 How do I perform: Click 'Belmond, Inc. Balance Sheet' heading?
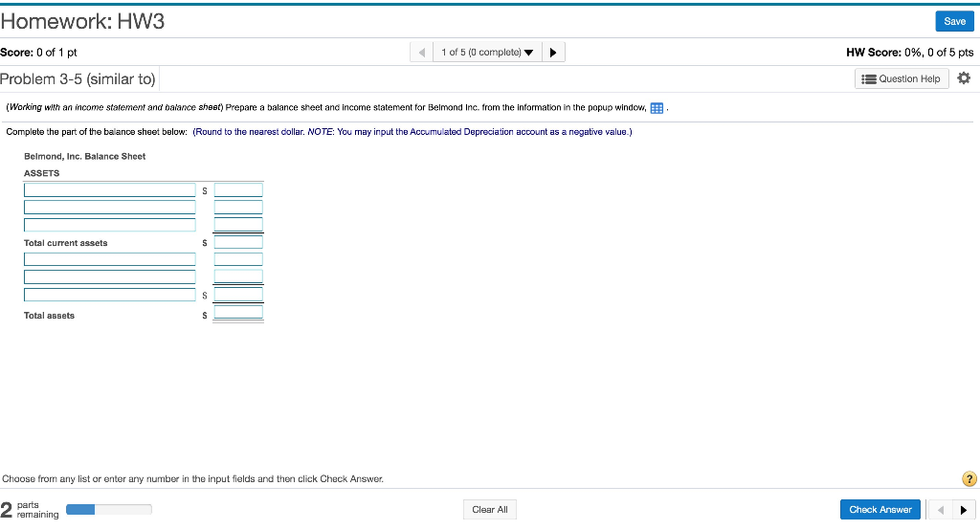(84, 156)
